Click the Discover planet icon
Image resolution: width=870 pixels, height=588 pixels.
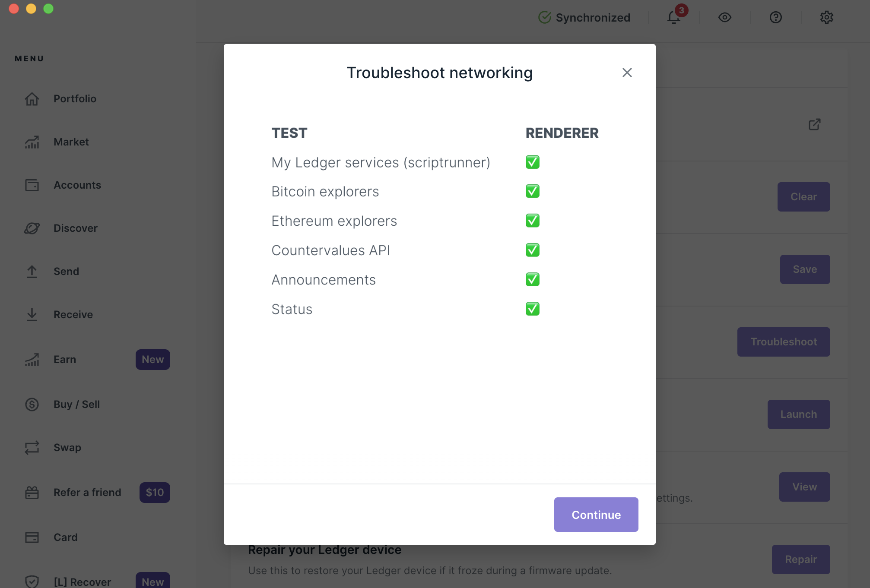click(32, 228)
